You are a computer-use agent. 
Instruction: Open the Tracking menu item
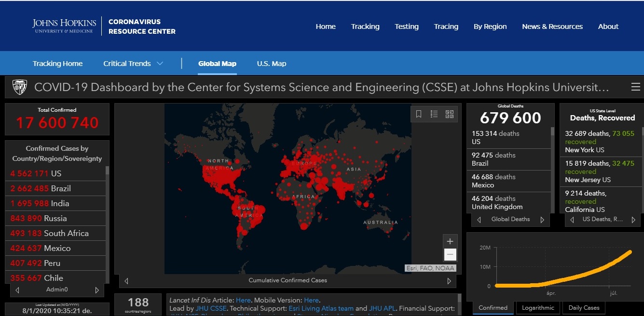tap(365, 26)
